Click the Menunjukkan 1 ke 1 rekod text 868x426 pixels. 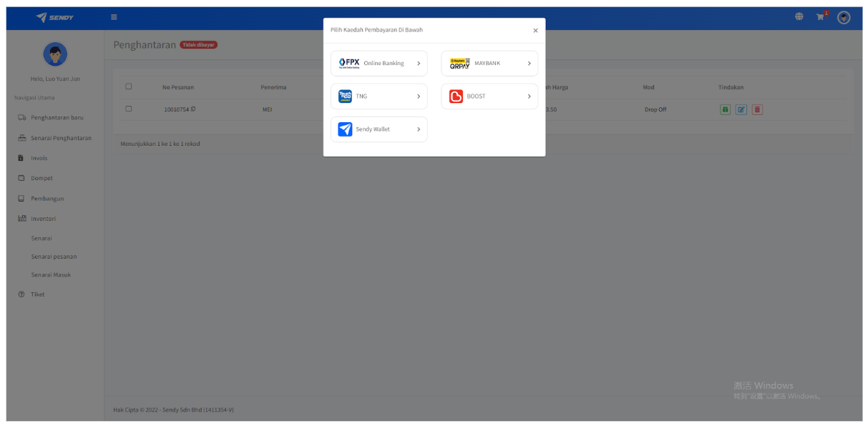point(160,144)
